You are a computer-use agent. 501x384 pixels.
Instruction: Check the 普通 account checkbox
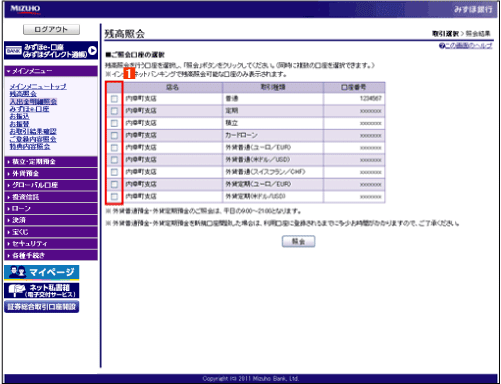(114, 99)
